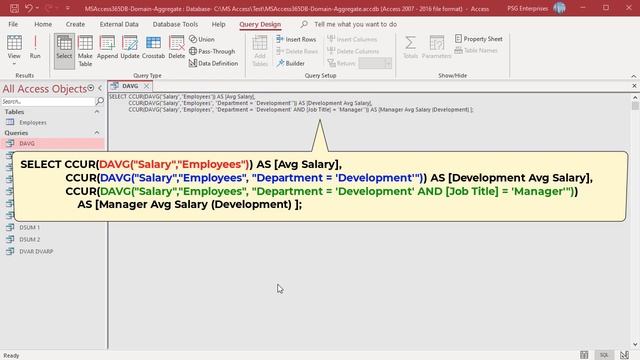Click the Union query button
This screenshot has width=640, height=360.
(x=202, y=39)
